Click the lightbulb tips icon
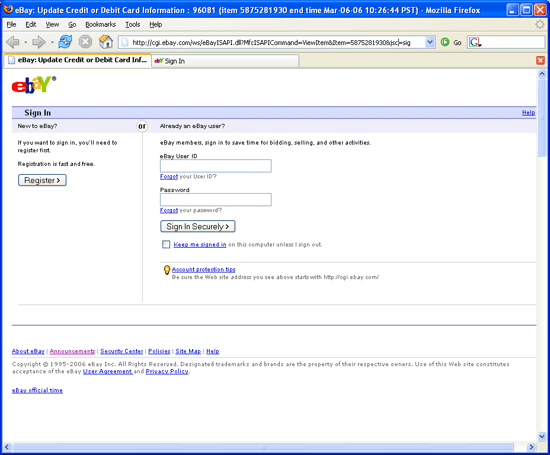 167,270
